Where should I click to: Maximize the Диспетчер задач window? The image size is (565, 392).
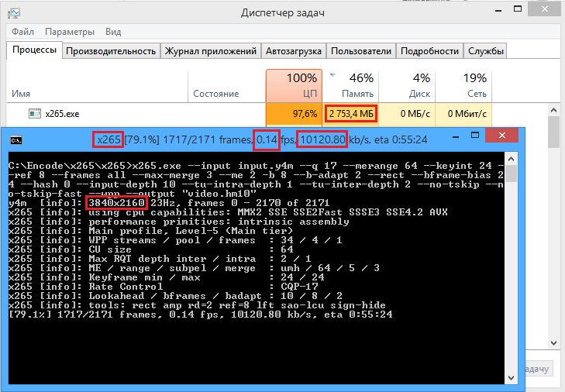(x=518, y=9)
